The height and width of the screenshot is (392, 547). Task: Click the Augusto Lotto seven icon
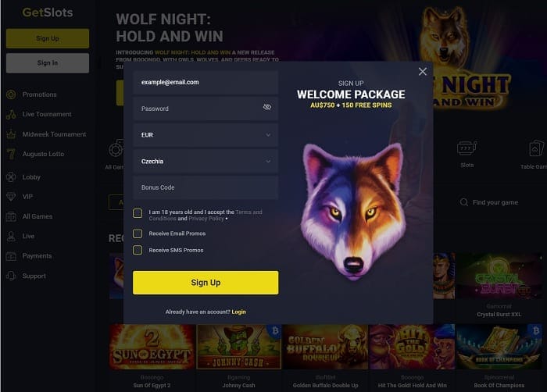click(x=11, y=154)
